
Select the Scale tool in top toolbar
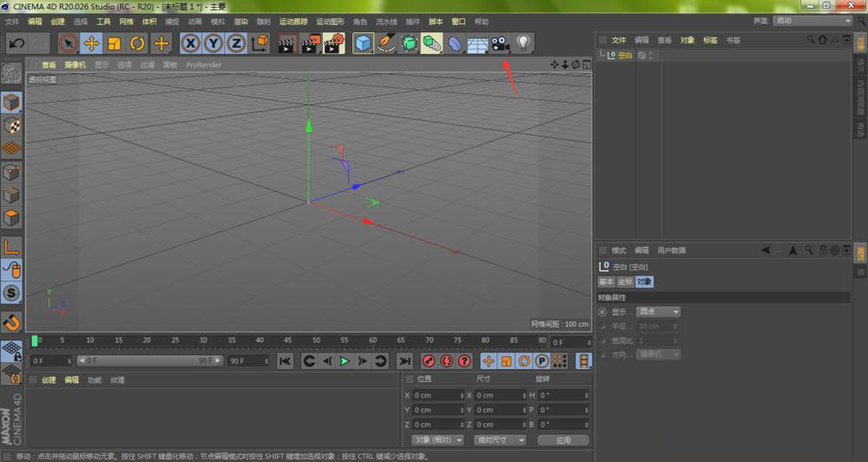[115, 43]
